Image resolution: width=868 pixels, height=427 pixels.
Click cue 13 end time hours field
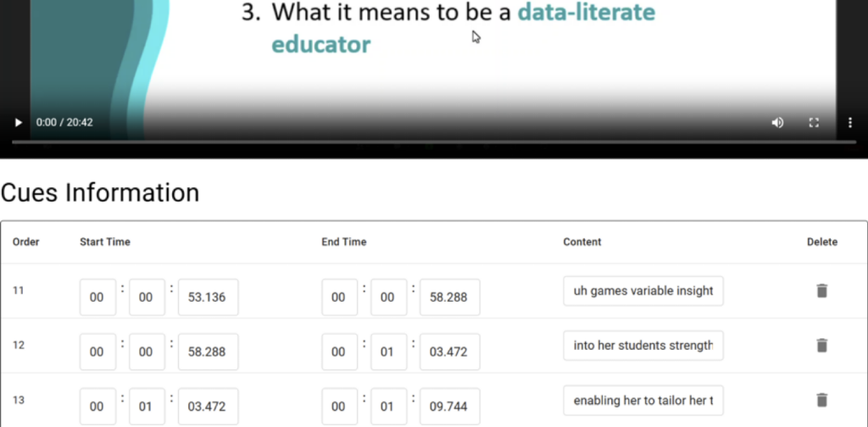point(339,406)
